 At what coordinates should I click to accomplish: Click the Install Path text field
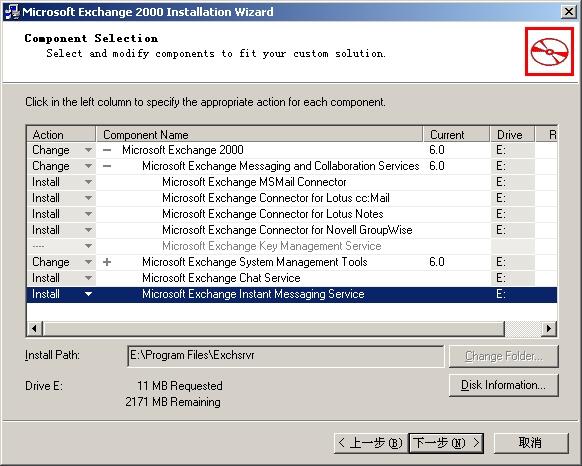[x=285, y=356]
